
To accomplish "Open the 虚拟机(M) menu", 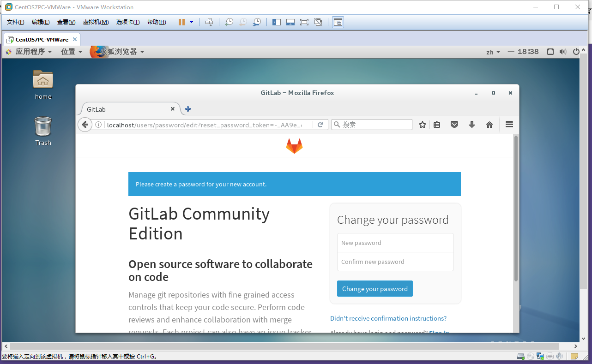I will (96, 22).
